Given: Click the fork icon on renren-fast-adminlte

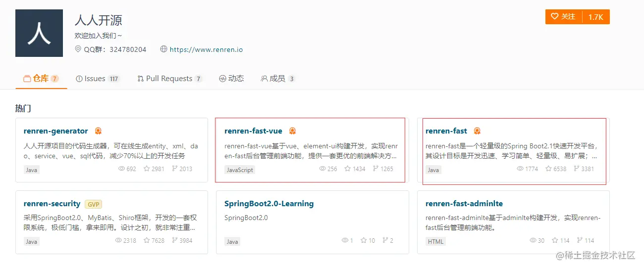Looking at the screenshot, I should [x=580, y=240].
